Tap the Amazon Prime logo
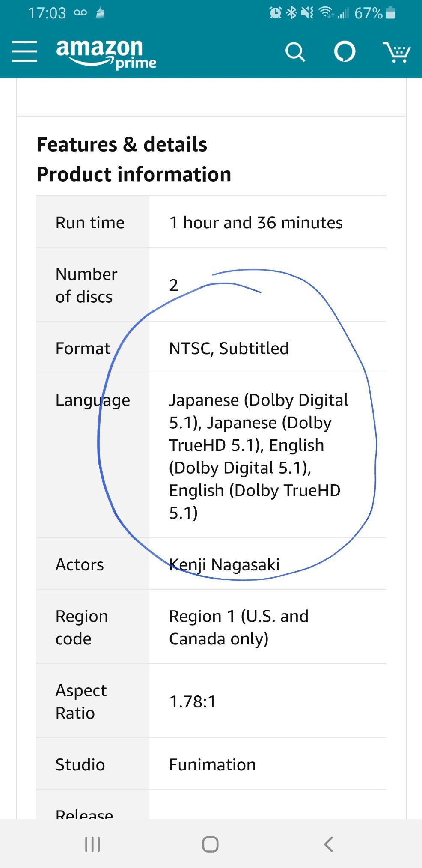The height and width of the screenshot is (868, 422). click(x=106, y=53)
